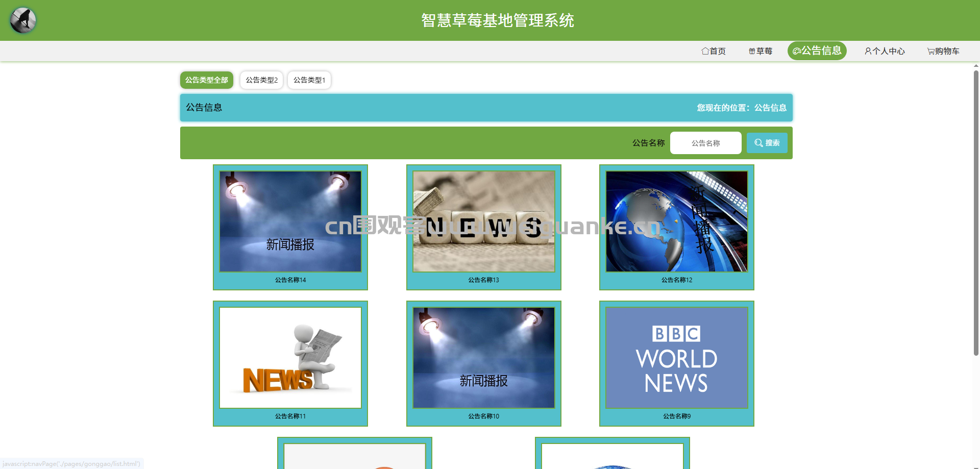Click the 公告名称14 caption text
This screenshot has height=469, width=980.
(290, 280)
